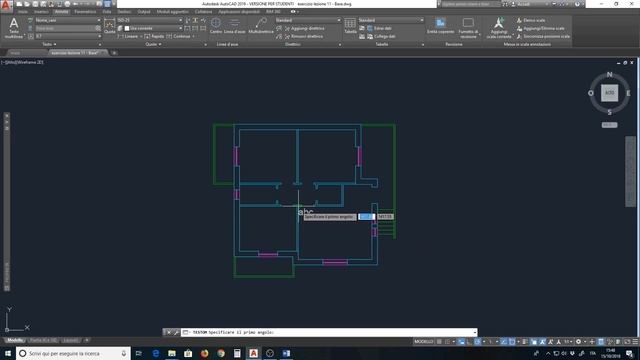
Task: Open Chrome from the taskbar
Action: click(221, 353)
